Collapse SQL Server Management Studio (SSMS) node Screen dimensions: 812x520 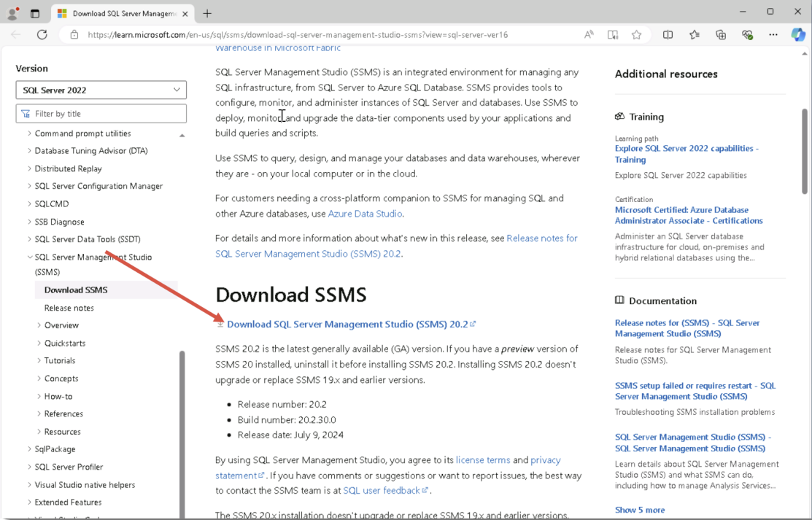(29, 257)
